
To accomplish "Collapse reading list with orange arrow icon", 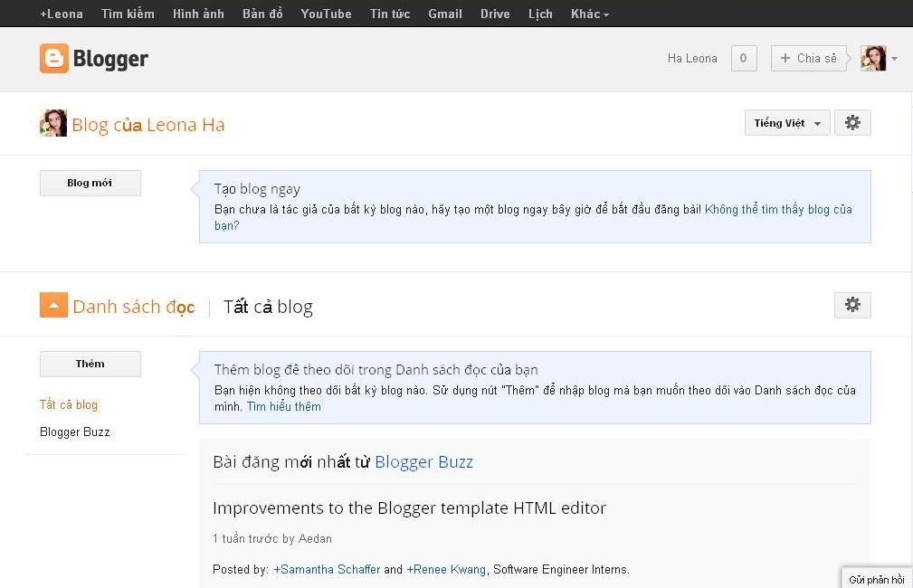I will tap(53, 306).
